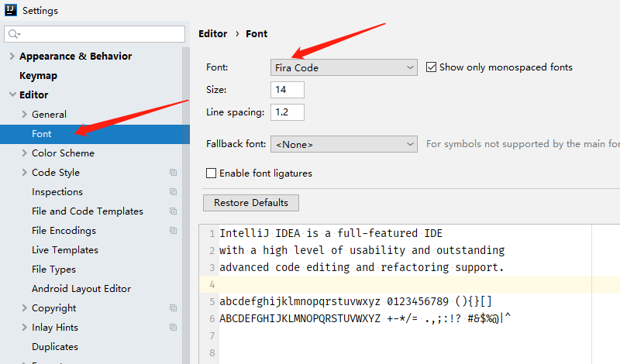Click the settings search field

click(95, 34)
